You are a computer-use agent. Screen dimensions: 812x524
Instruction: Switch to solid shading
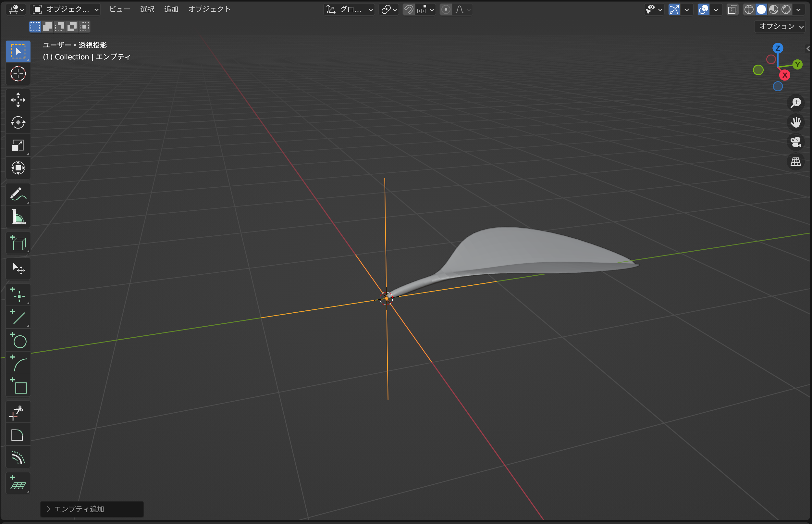point(761,9)
